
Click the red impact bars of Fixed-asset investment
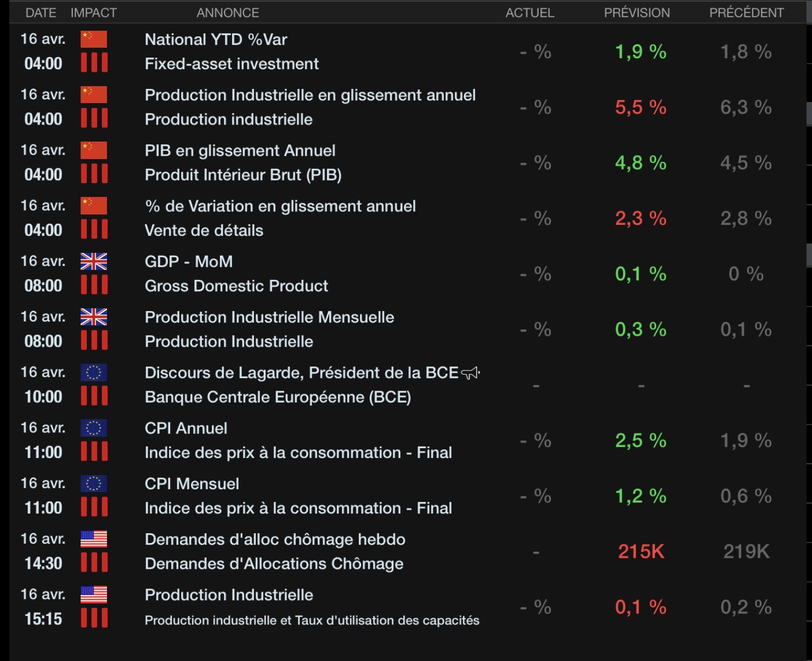[x=94, y=63]
